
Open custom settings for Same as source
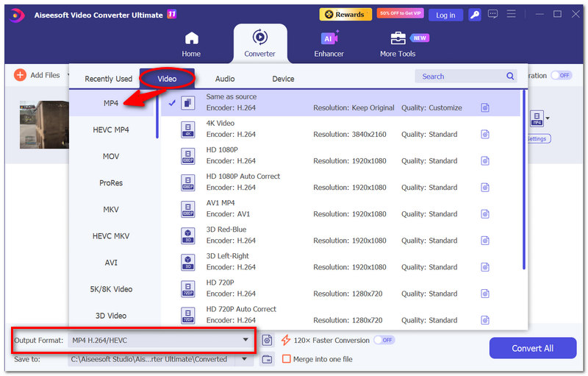(x=485, y=108)
